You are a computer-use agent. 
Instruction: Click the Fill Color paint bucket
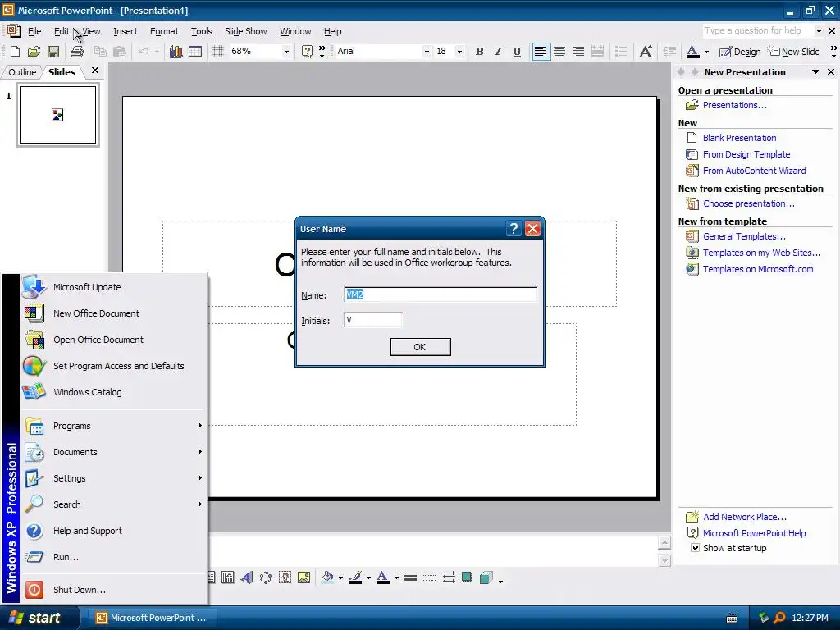tap(327, 577)
